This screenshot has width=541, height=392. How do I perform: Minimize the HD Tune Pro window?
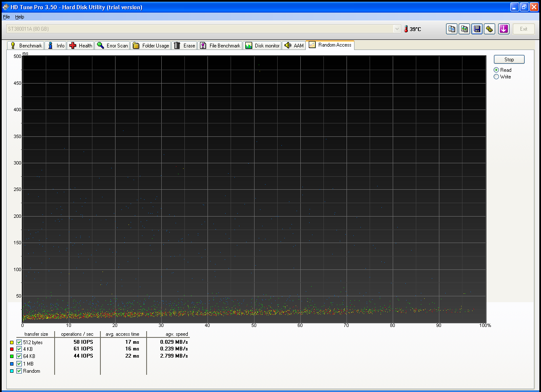click(515, 7)
